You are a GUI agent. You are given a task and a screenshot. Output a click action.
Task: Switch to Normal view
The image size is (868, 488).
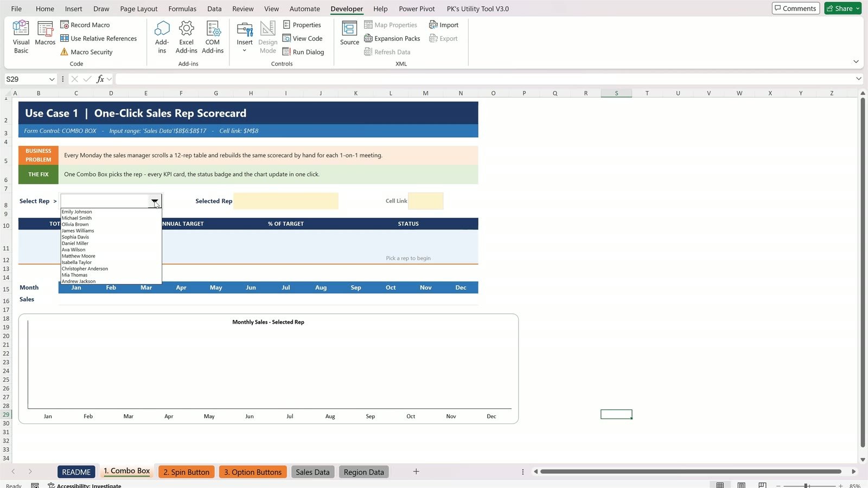pos(720,485)
